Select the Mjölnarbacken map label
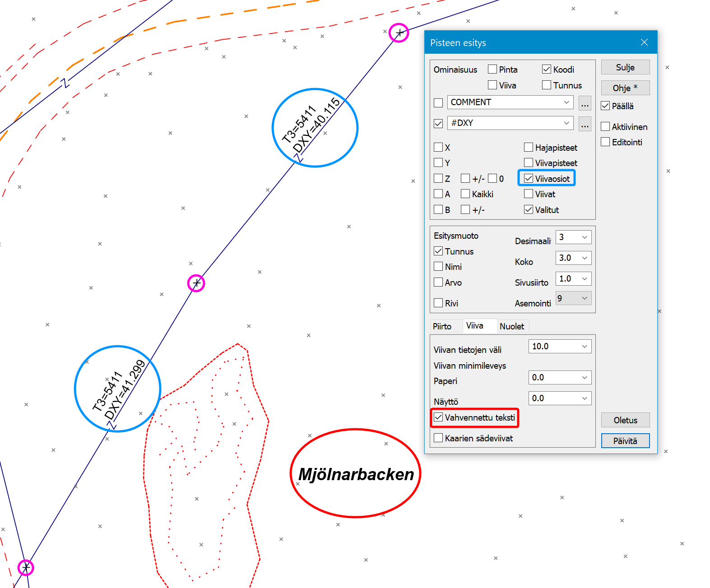 356,474
